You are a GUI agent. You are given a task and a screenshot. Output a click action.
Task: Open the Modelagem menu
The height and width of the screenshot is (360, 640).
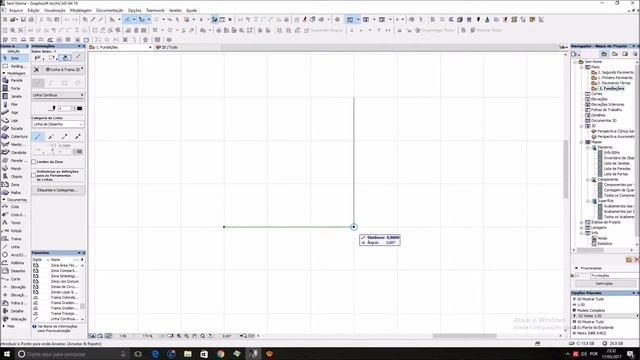coord(81,10)
